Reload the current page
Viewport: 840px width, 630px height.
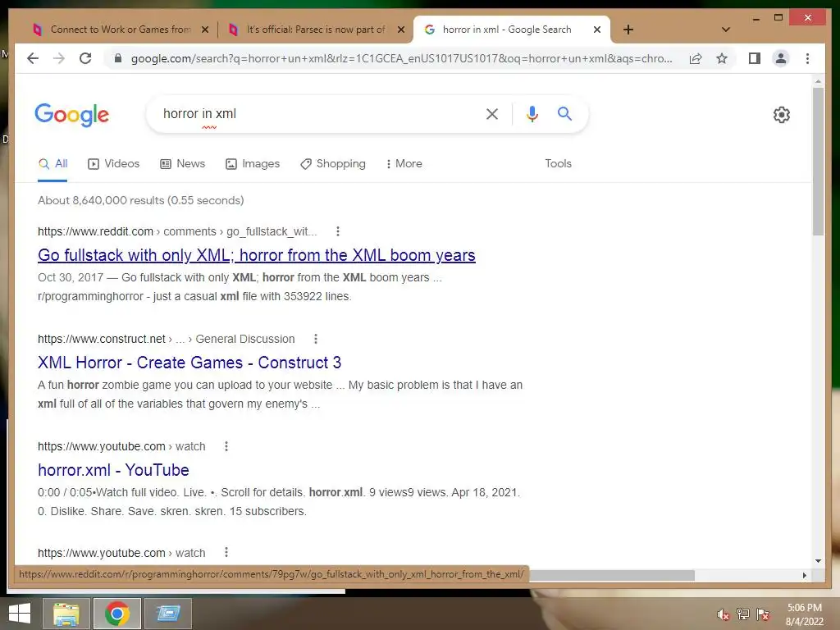coord(85,58)
